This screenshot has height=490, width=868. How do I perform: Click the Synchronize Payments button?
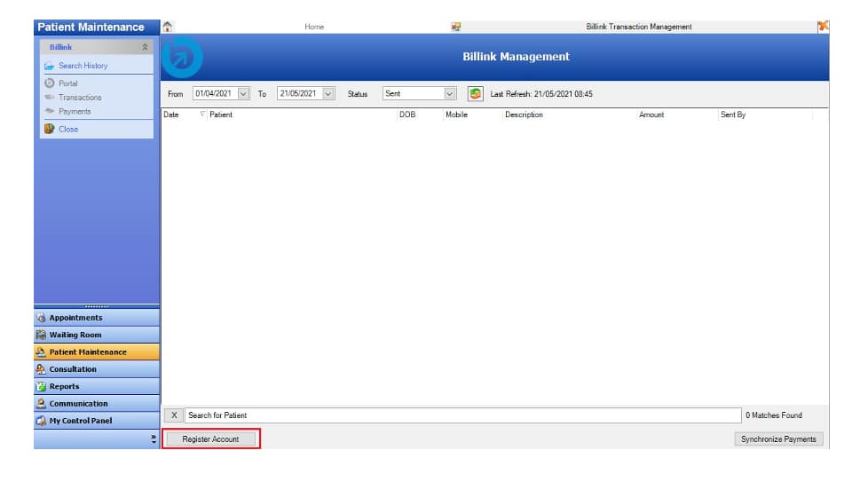(x=778, y=439)
